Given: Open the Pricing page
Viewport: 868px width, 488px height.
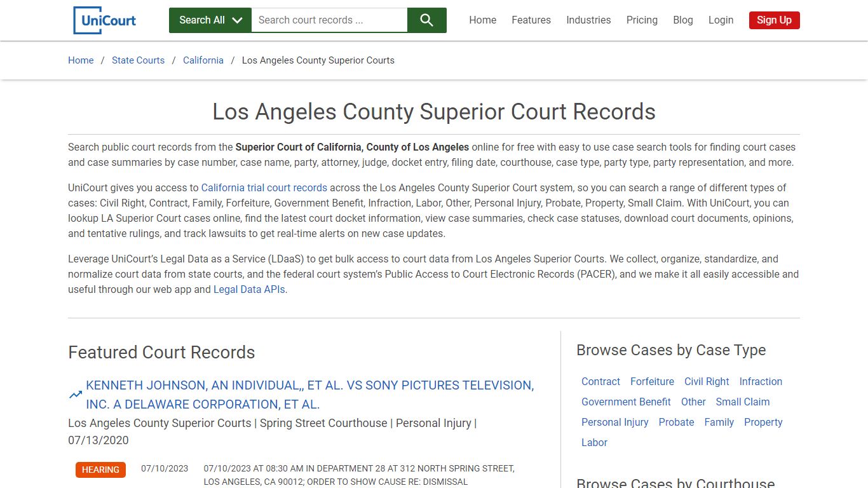Looking at the screenshot, I should point(642,20).
